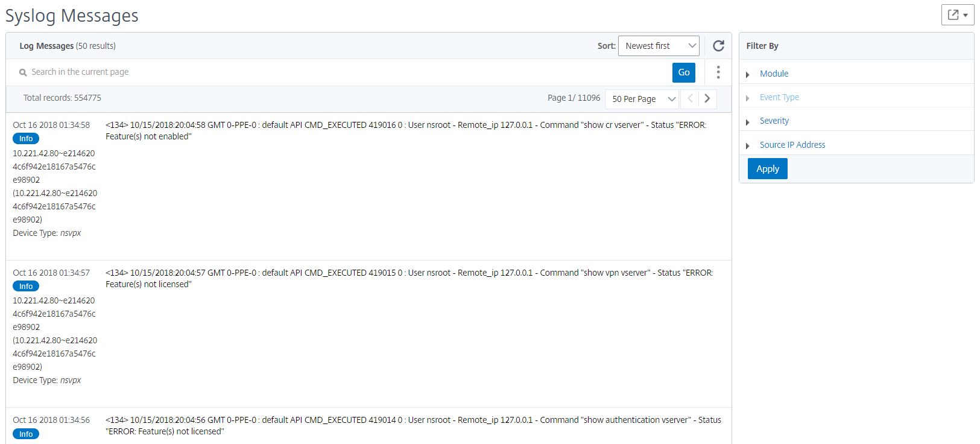Click the search magnifier icon

click(23, 72)
